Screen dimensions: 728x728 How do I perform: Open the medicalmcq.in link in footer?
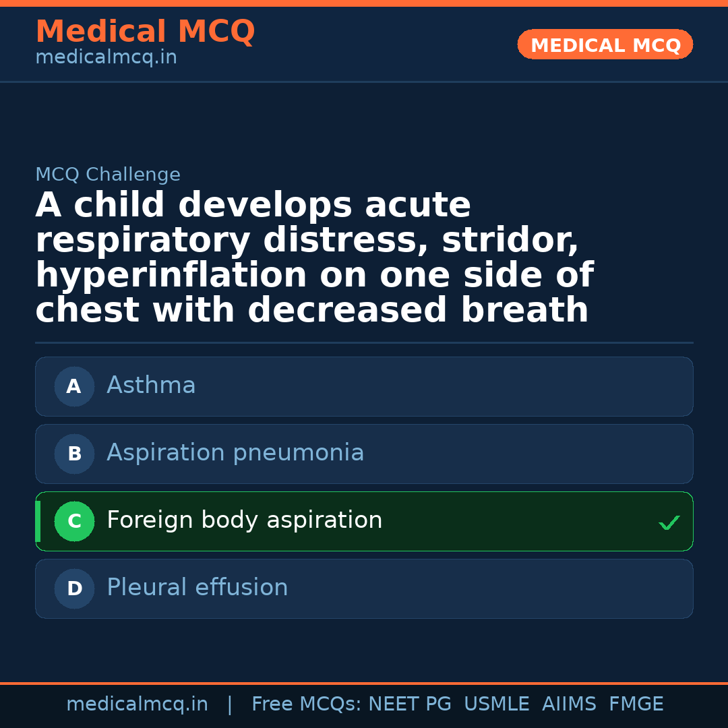[x=137, y=704]
